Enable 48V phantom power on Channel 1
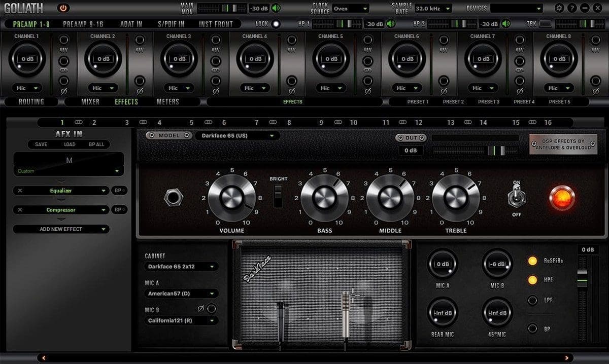Screen dimensions: 609x364 pos(63,40)
